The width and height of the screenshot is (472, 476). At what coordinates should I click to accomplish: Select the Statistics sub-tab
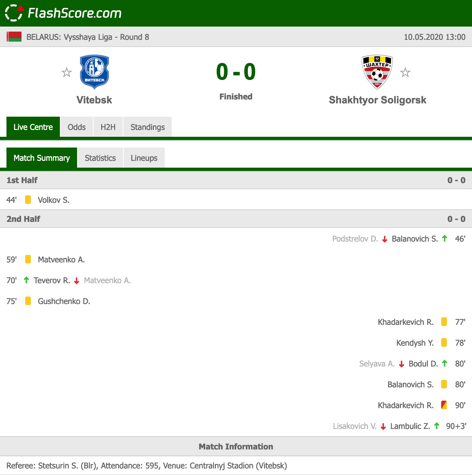click(100, 158)
